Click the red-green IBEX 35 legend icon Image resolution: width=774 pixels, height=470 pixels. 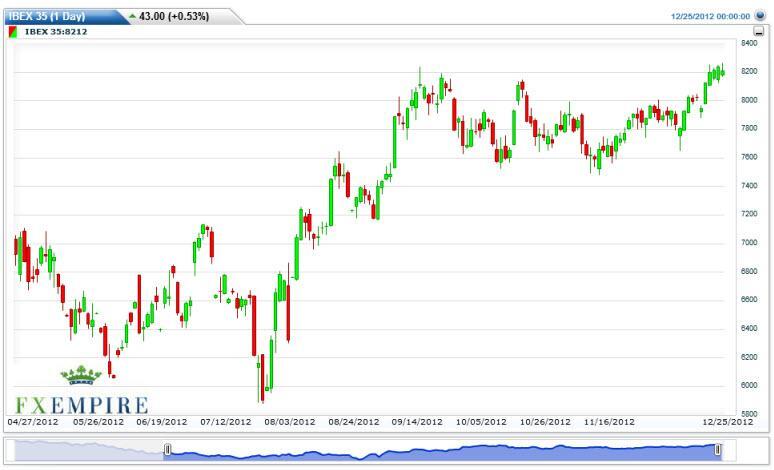pos(13,31)
